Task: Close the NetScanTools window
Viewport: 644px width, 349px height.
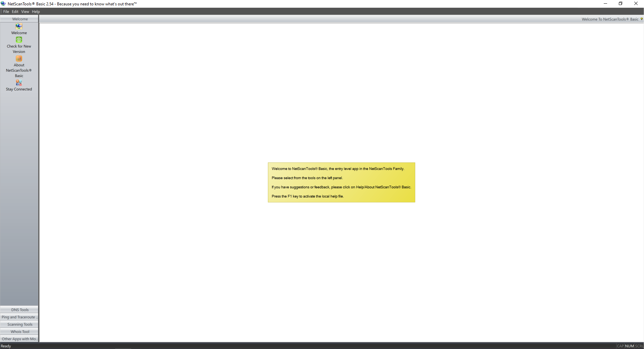Action: [636, 4]
